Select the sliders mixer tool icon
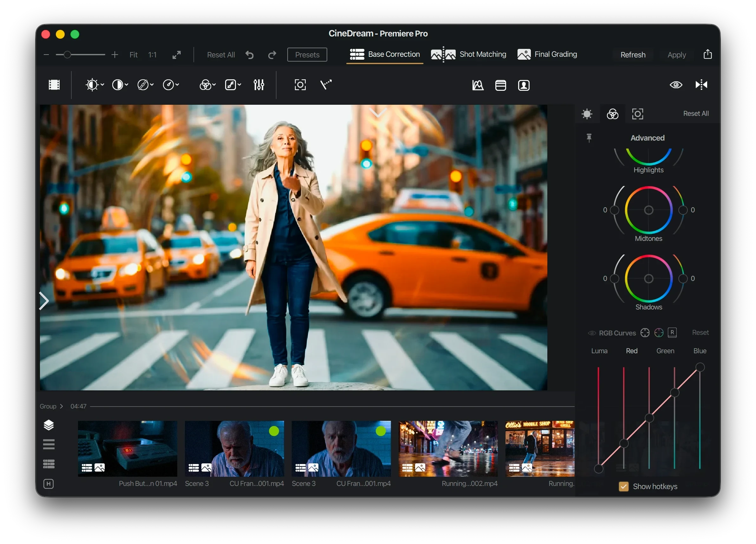Screen dimensions: 756x544 [259, 85]
